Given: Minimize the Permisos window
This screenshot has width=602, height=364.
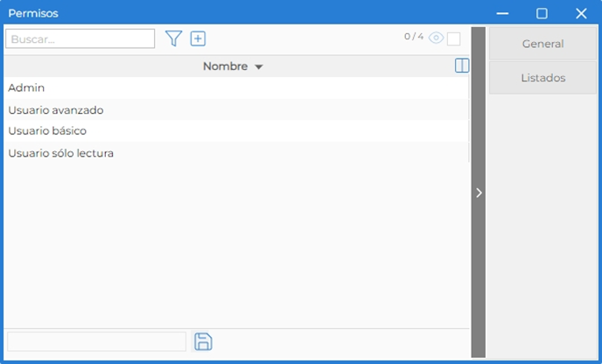Looking at the screenshot, I should click(x=502, y=13).
